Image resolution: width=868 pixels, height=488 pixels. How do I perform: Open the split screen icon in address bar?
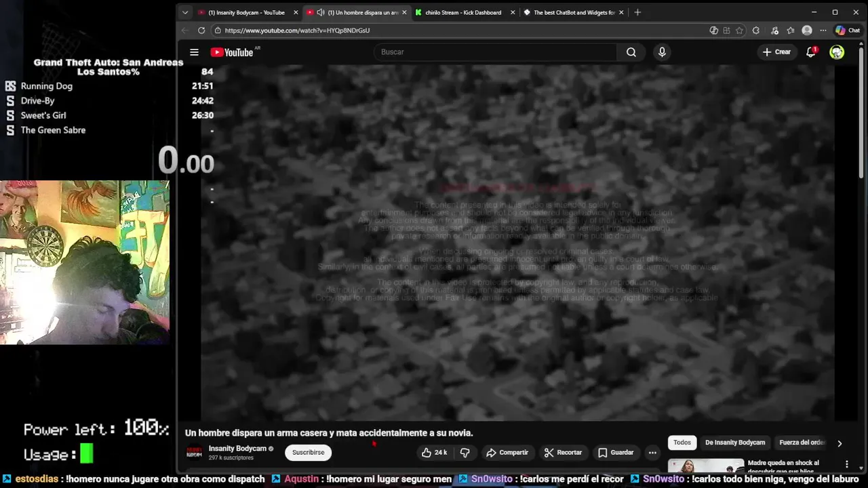[726, 30]
